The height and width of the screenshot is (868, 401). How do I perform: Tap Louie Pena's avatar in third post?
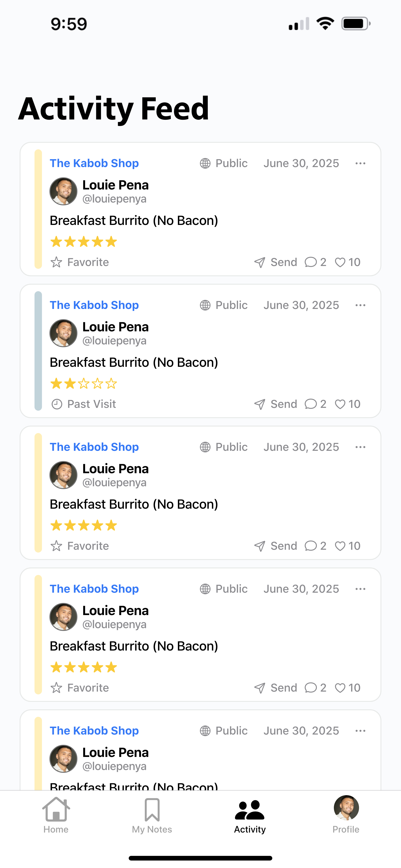(63, 475)
